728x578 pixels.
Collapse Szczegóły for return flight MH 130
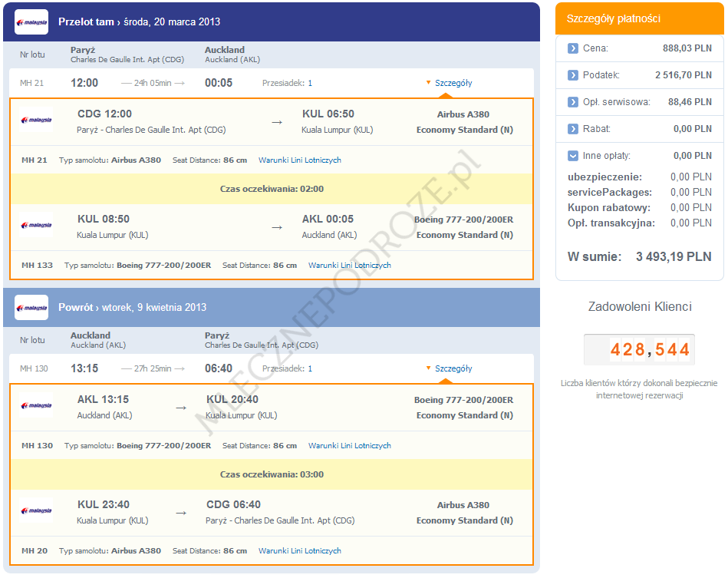[x=453, y=368]
